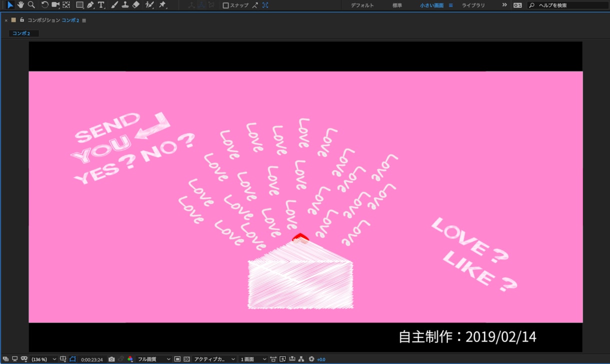Image resolution: width=610 pixels, height=364 pixels.
Task: Toggle the transparency grid
Action: [x=186, y=359]
